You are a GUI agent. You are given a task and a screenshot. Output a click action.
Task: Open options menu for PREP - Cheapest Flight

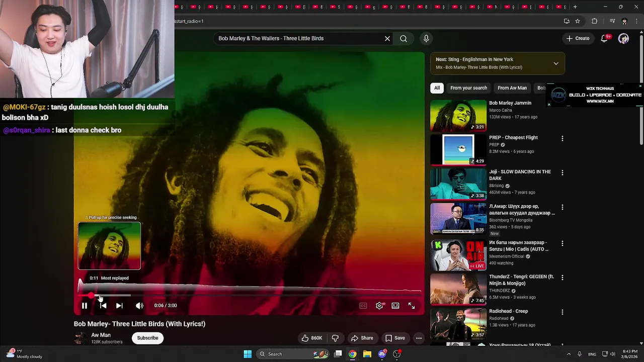(562, 138)
